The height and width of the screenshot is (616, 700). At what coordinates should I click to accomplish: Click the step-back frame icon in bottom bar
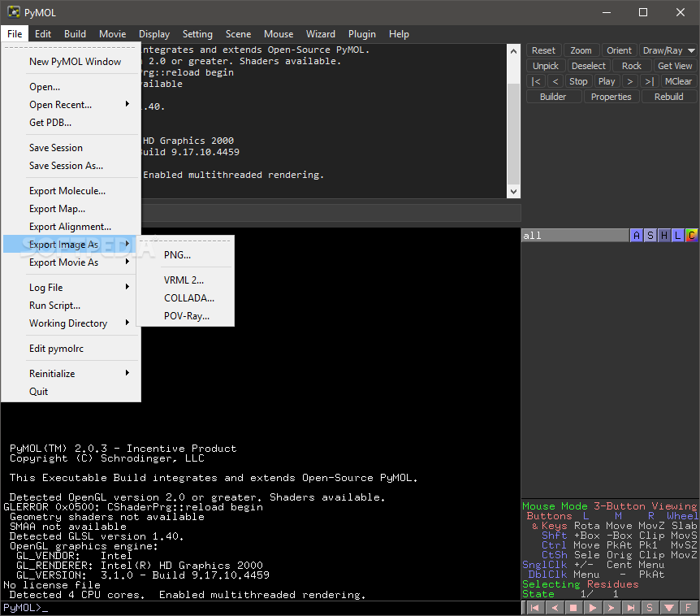coord(555,608)
